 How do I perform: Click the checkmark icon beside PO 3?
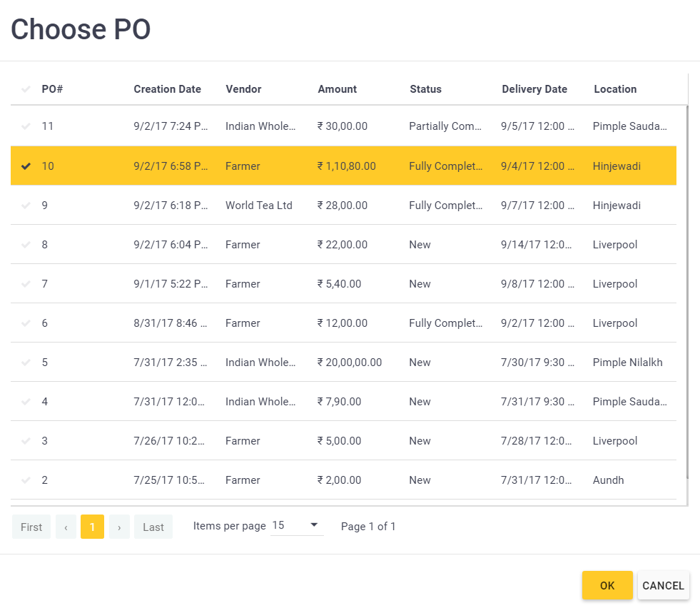click(x=26, y=441)
